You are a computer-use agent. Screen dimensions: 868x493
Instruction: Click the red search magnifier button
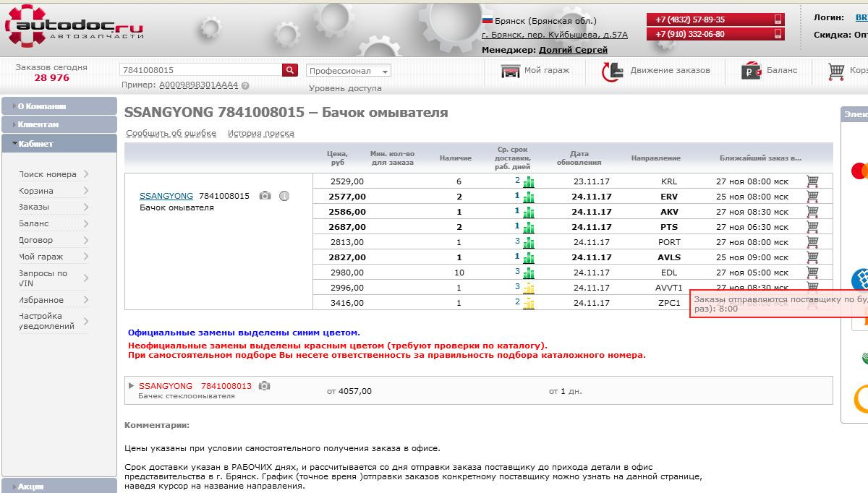tap(290, 70)
